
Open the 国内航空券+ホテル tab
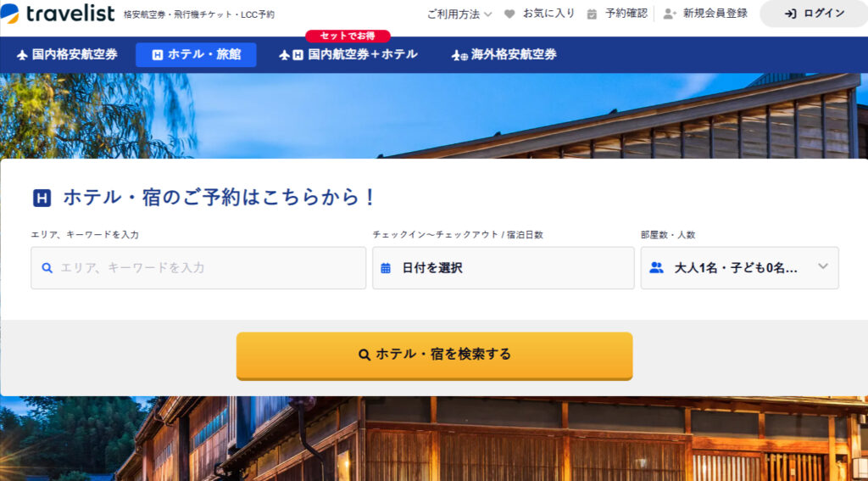[x=348, y=55]
